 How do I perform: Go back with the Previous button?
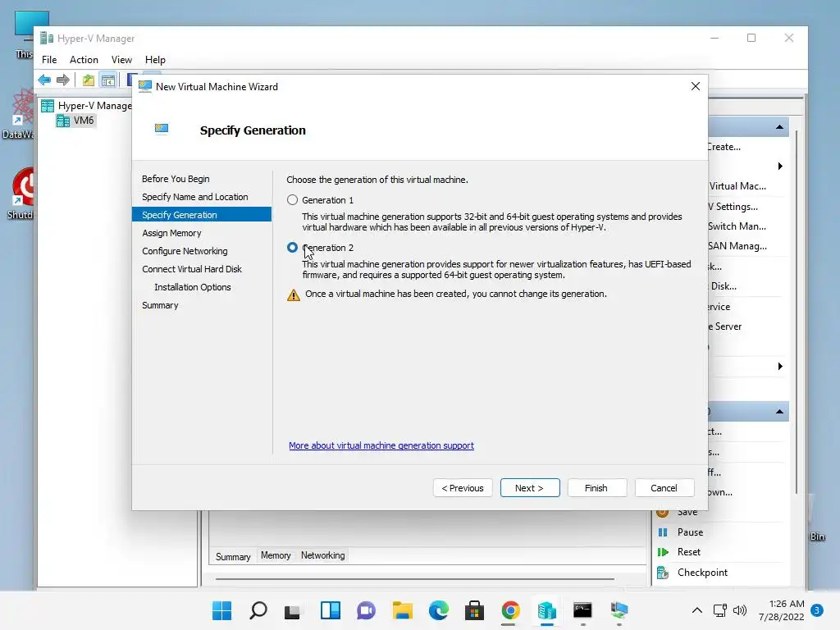tap(463, 488)
